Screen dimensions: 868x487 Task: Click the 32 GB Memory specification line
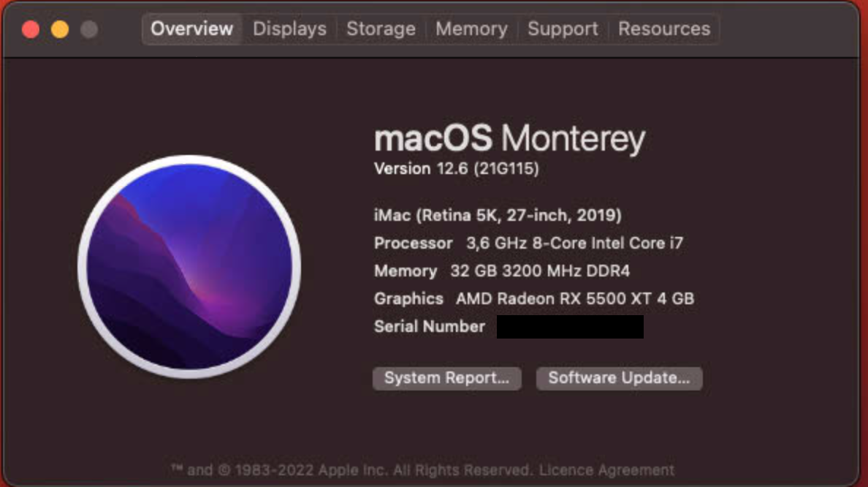point(501,271)
